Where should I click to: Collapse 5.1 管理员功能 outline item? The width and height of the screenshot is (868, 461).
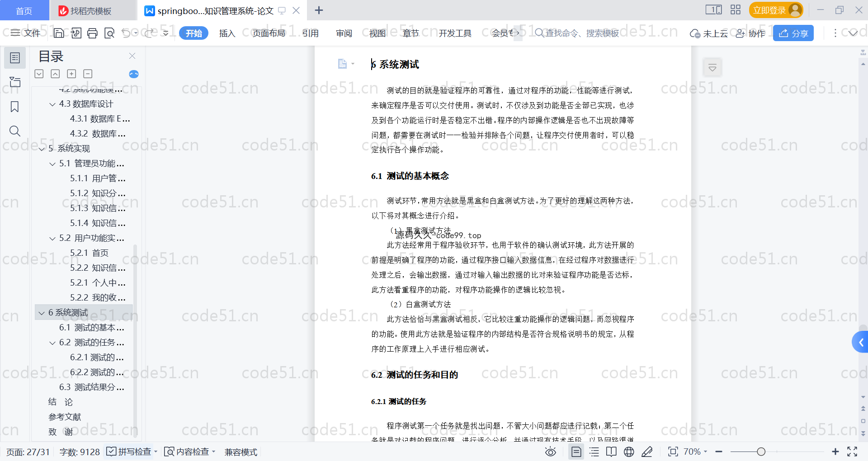pos(52,164)
